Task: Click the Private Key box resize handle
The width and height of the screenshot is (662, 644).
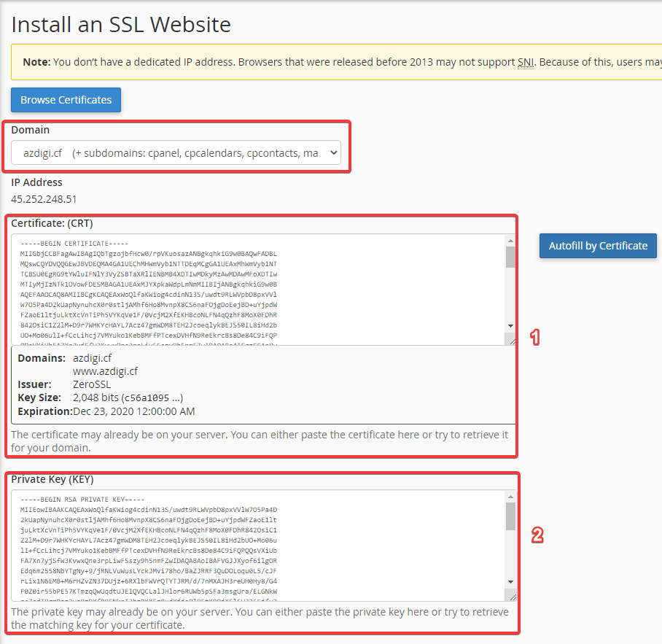Action: [511, 597]
